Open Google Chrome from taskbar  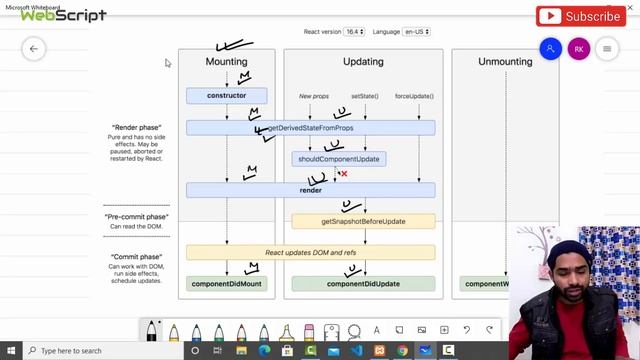402,351
